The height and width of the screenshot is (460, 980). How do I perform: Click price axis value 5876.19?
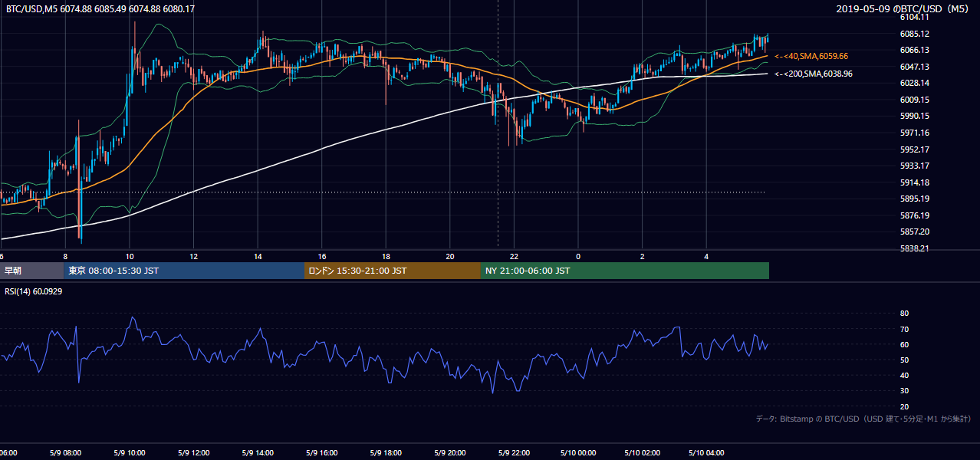[x=915, y=215]
